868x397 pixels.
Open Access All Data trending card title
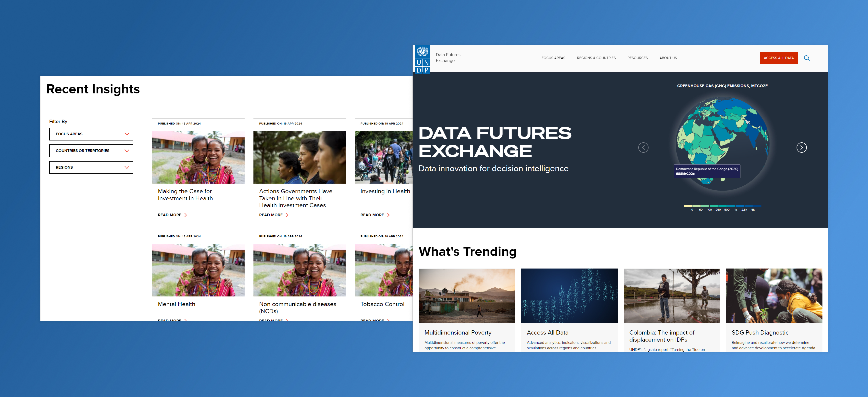(x=547, y=333)
